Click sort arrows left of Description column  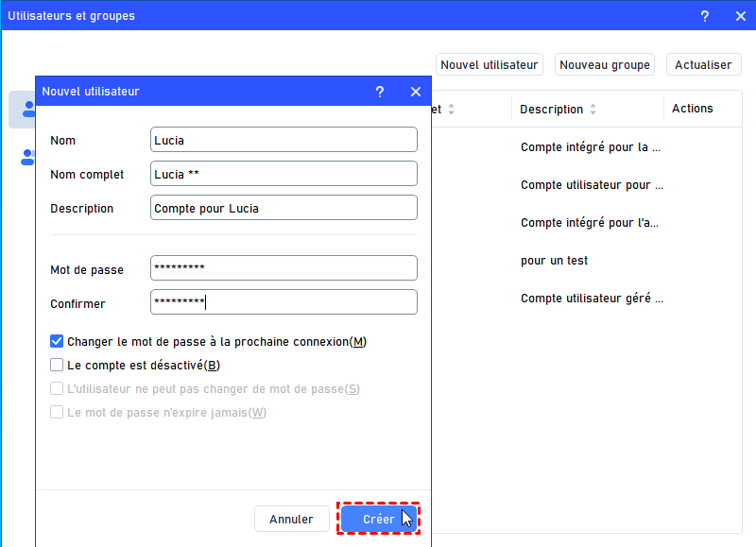(451, 110)
